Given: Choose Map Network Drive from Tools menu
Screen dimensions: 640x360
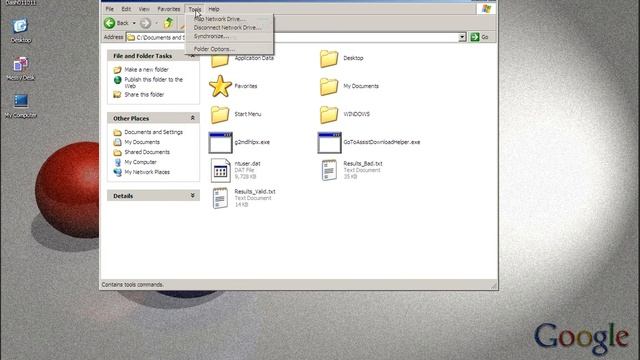Looking at the screenshot, I should (229, 19).
